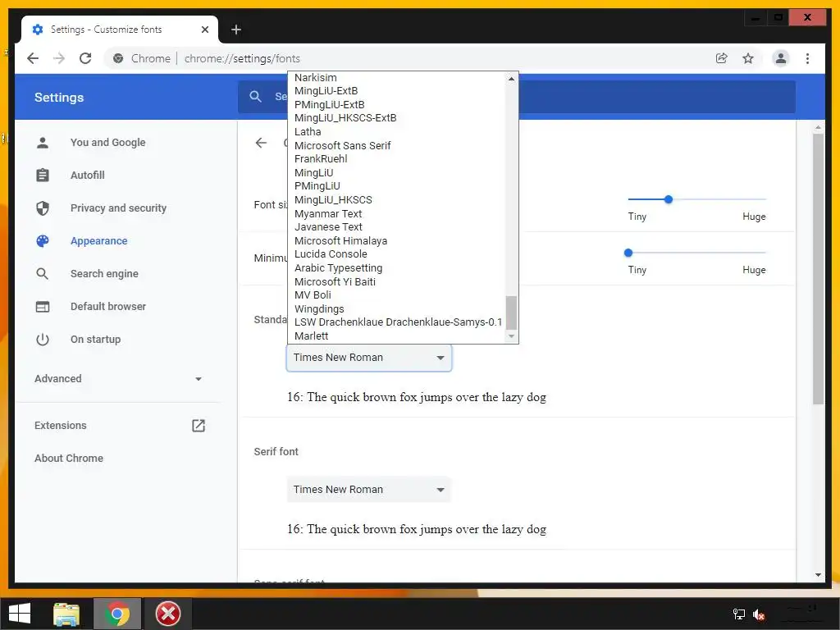The width and height of the screenshot is (840, 630).
Task: Click the share page icon
Action: click(x=722, y=58)
